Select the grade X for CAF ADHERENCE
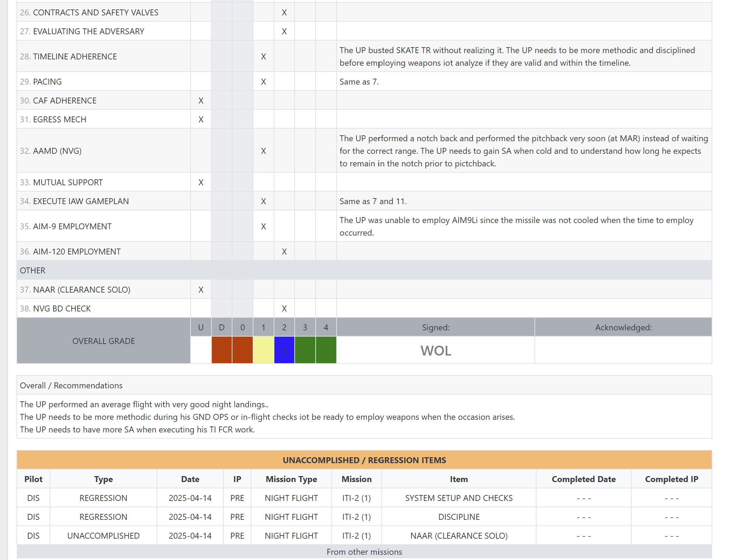 (x=201, y=100)
